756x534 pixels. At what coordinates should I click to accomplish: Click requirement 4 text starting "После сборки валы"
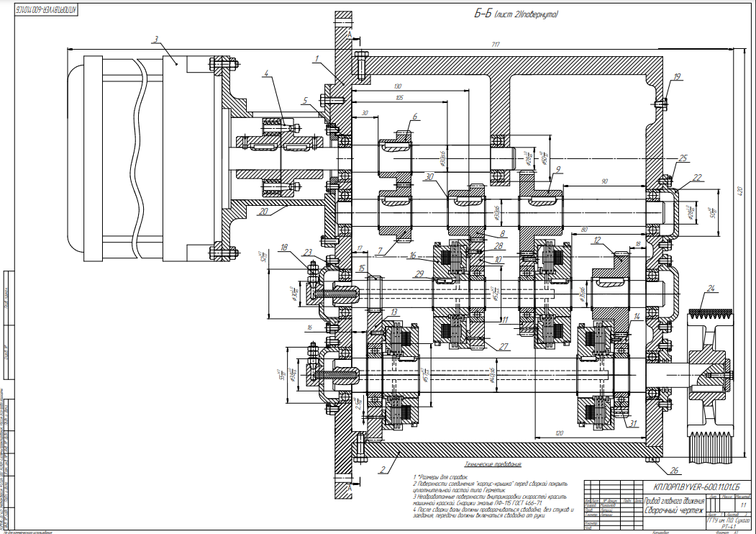click(x=493, y=512)
